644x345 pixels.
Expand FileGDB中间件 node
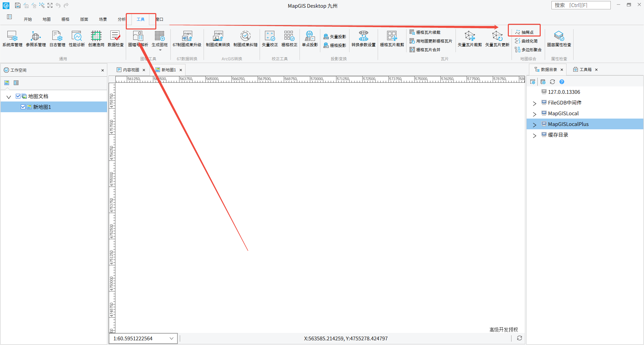point(535,103)
